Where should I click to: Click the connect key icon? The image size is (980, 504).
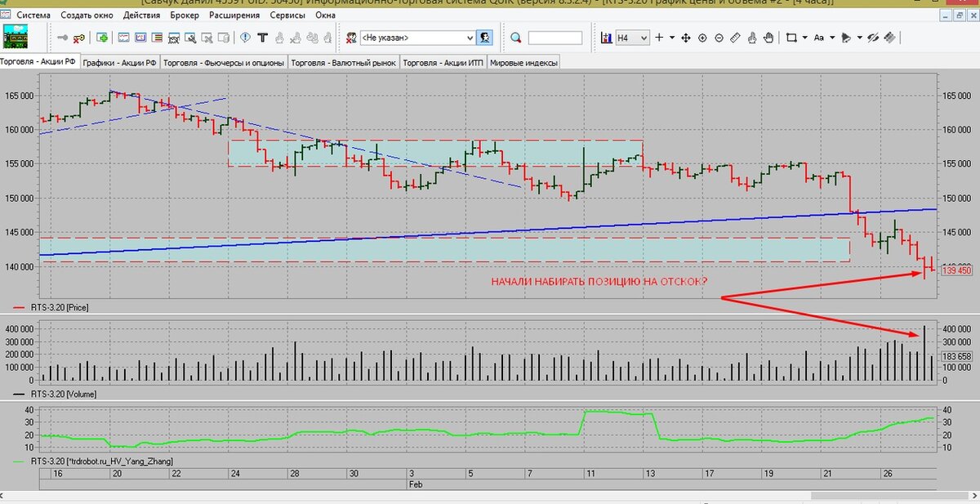(x=62, y=38)
